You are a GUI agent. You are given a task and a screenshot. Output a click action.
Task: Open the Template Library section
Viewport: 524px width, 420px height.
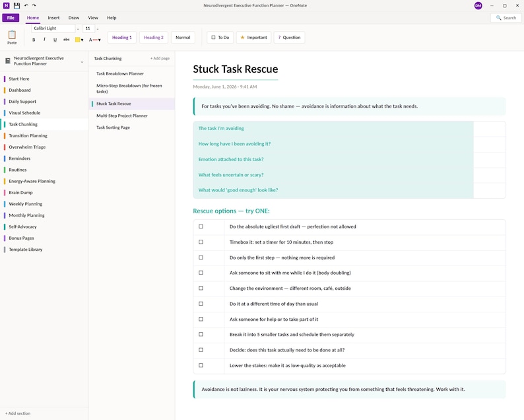[x=44, y=249]
